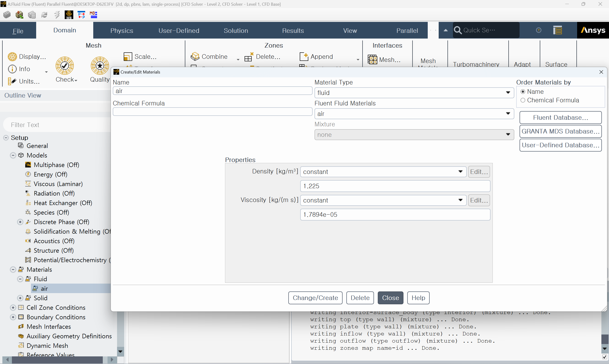The image size is (609, 364).
Task: Switch to the Parallel tab
Action: [407, 31]
